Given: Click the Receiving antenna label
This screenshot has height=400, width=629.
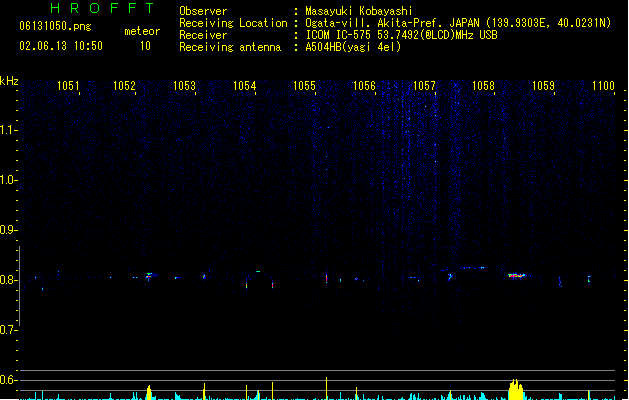Looking at the screenshot, I should [x=230, y=47].
